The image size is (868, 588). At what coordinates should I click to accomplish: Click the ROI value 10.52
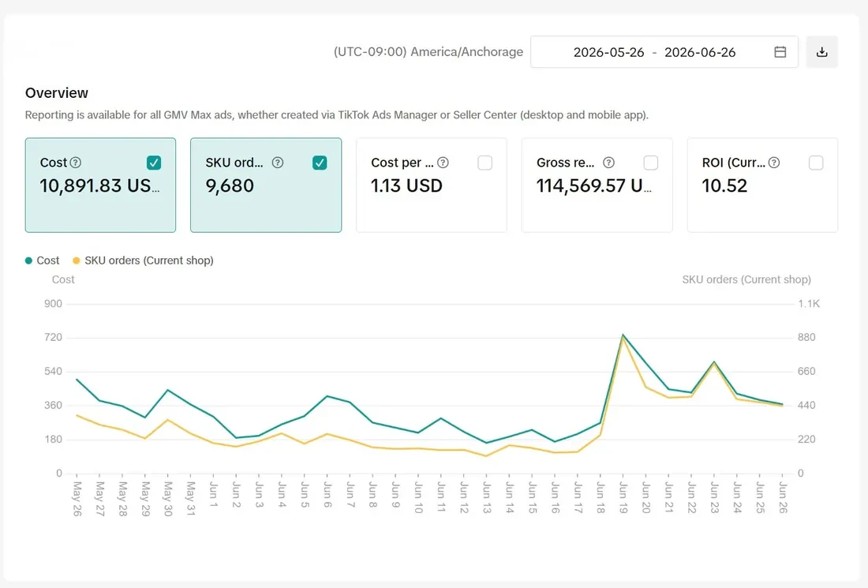click(x=724, y=185)
